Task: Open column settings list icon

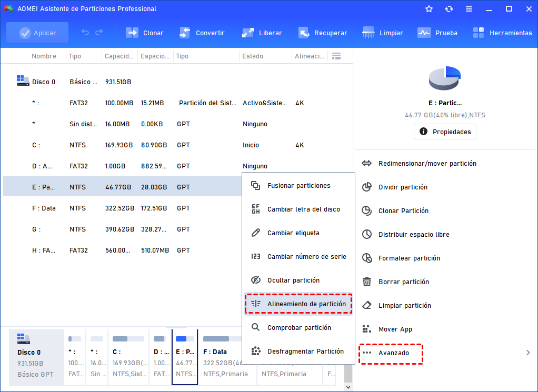Action: (x=336, y=56)
